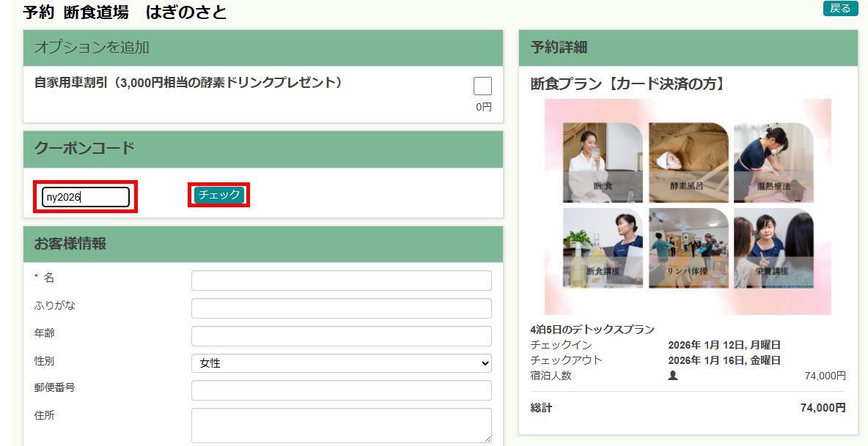
Task: Click the 酵素風呂 thumbnail image
Action: point(688,163)
